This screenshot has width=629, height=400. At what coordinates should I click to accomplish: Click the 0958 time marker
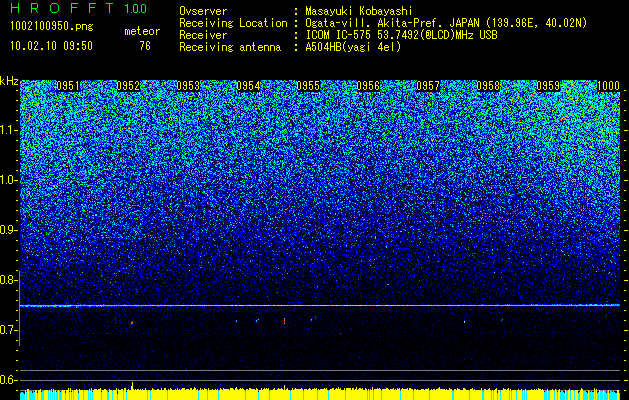click(x=488, y=86)
